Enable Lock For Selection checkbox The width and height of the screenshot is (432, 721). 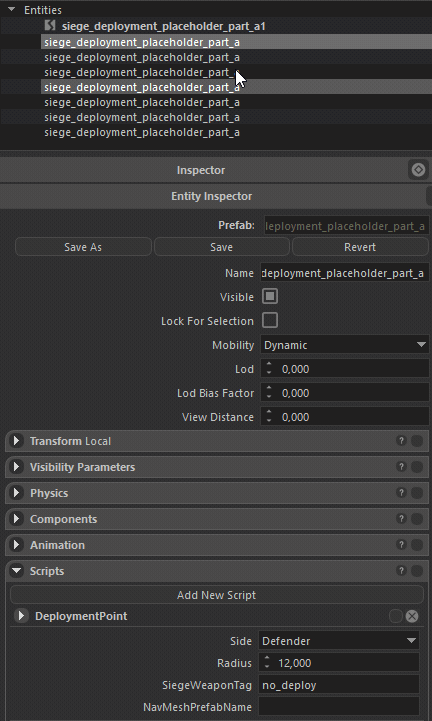coord(270,320)
